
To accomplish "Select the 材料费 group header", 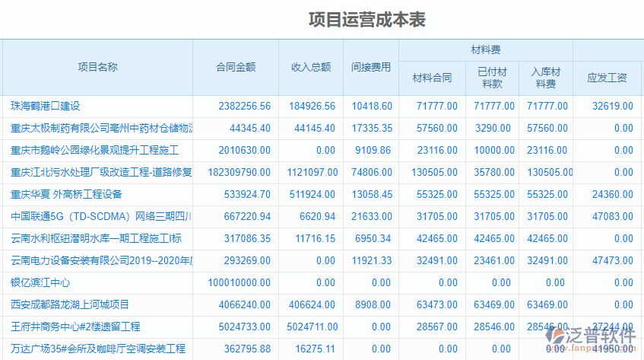I will point(485,50).
